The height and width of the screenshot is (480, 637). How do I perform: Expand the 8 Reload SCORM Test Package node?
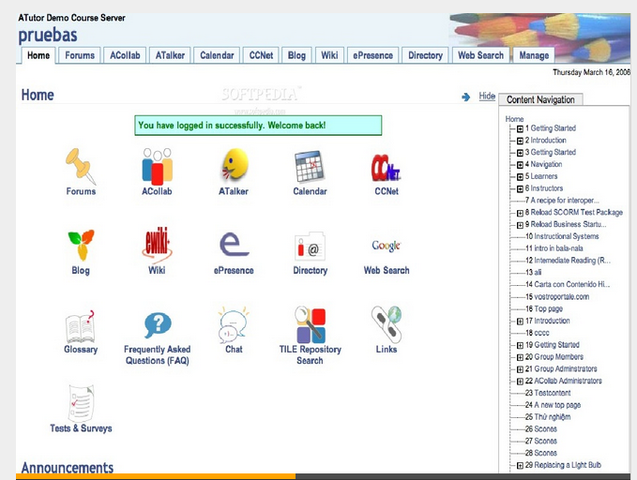520,213
